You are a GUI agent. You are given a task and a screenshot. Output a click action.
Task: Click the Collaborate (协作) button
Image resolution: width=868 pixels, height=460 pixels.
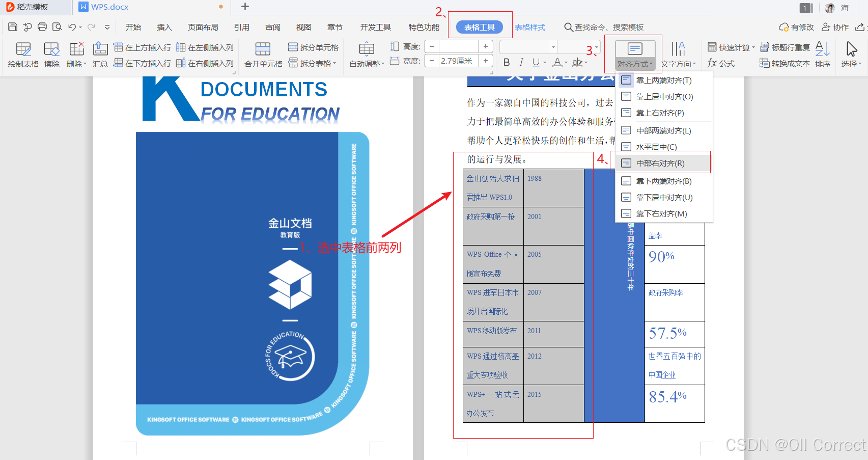click(x=835, y=27)
